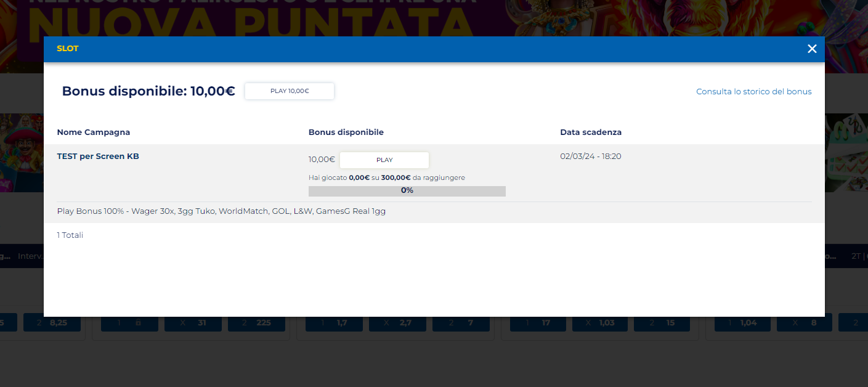Click background odds button X 31
The width and height of the screenshot is (868, 387).
pyautogui.click(x=193, y=322)
